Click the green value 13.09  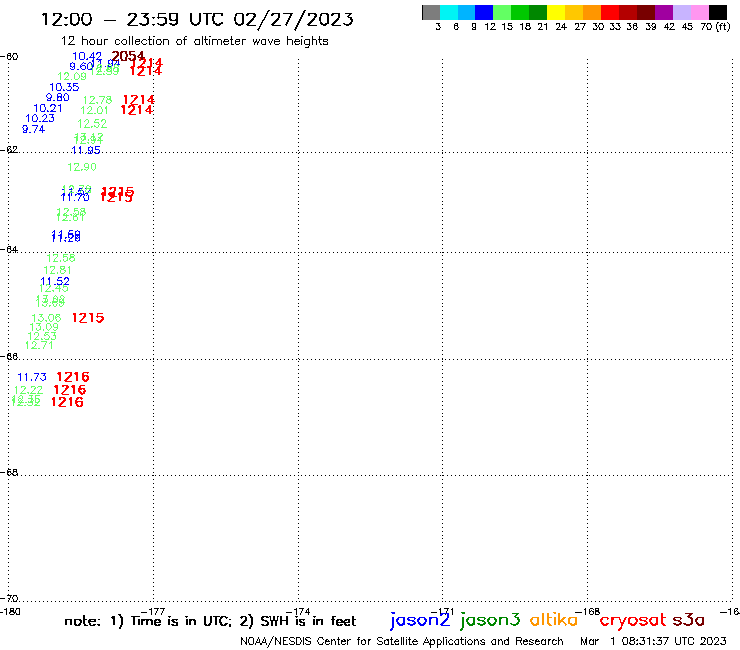pyautogui.click(x=44, y=327)
